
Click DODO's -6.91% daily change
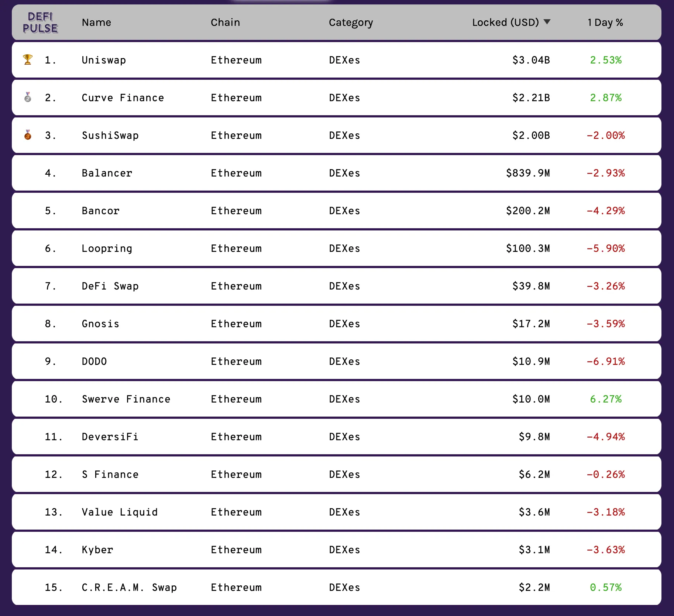606,362
